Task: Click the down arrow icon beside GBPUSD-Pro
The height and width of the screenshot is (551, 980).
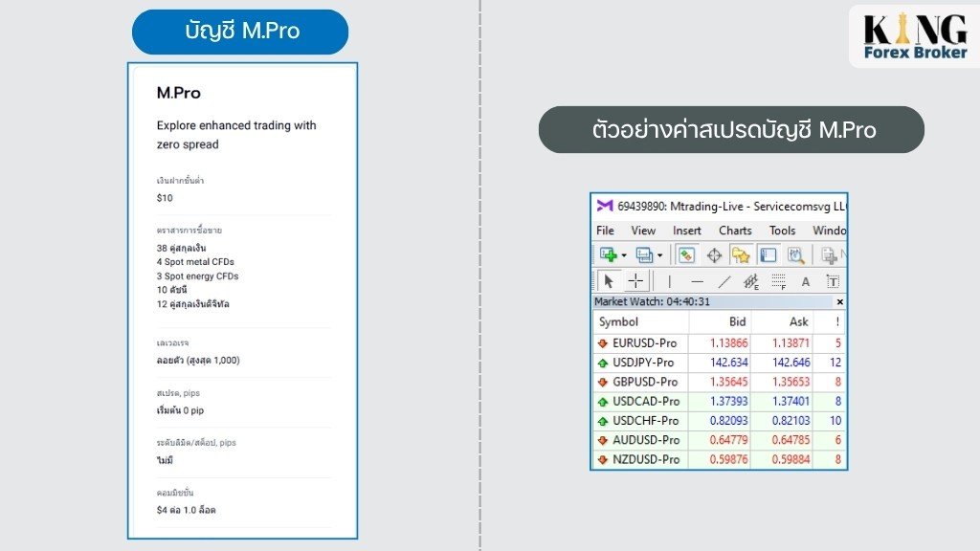Action: click(x=603, y=383)
